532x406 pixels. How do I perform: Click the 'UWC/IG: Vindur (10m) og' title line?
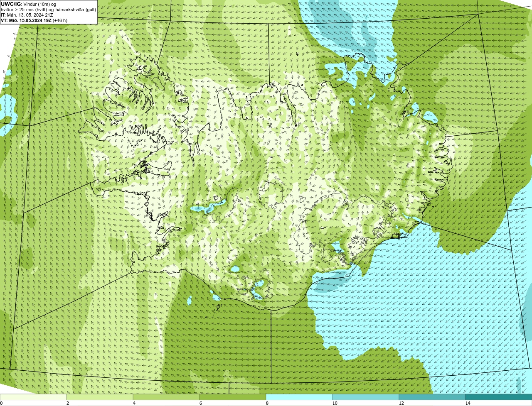[x=28, y=4]
